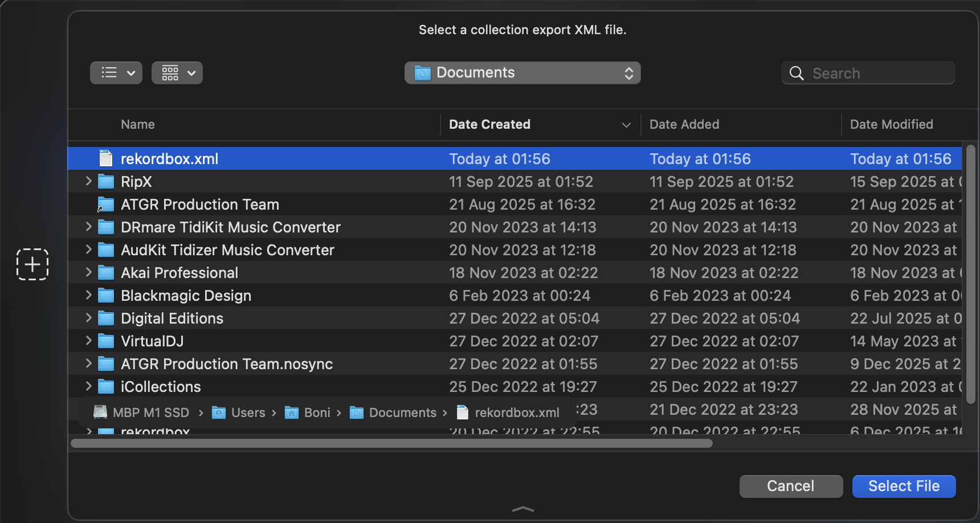
Task: Click the horizontal scrollbar under the file list
Action: [x=391, y=443]
